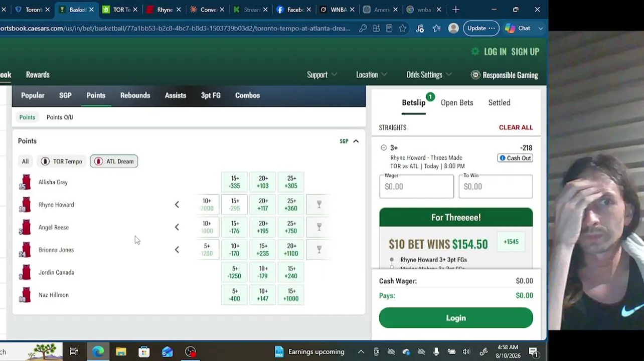
Task: Click the browser address bar URL
Action: click(175, 29)
